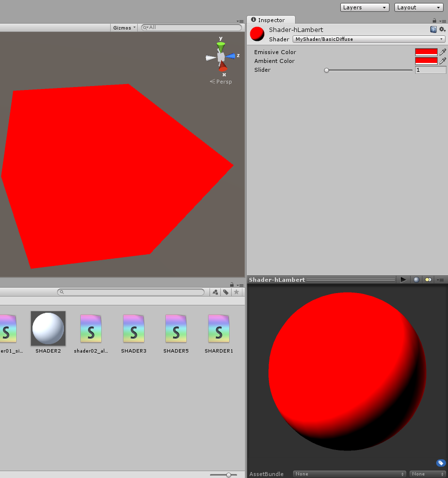Open the AssetBundle name dropdown

pos(349,474)
